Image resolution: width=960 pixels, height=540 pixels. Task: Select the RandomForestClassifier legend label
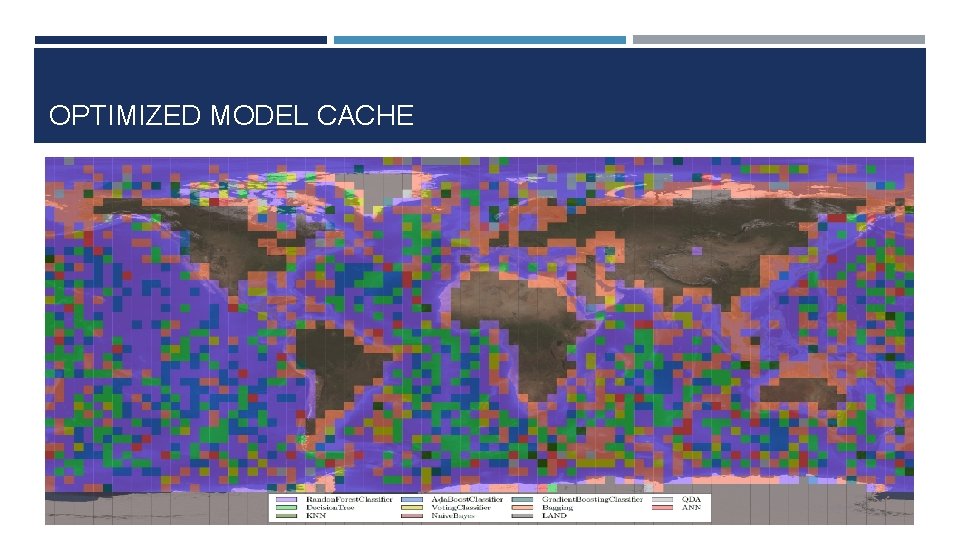349,500
